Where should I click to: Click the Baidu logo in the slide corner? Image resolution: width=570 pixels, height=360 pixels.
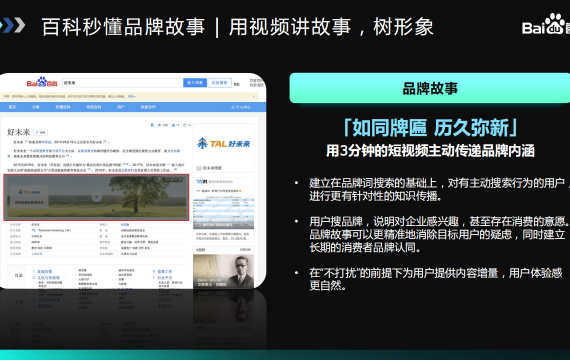coord(546,25)
